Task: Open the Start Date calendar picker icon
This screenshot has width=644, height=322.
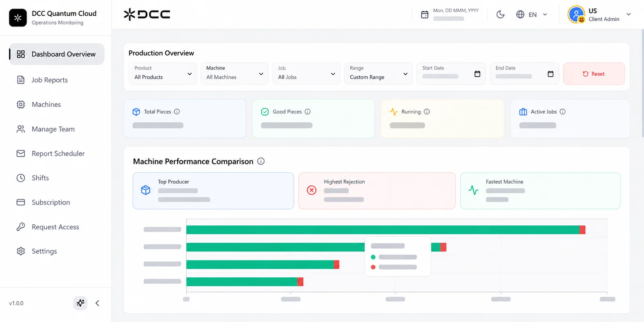Action: [477, 74]
